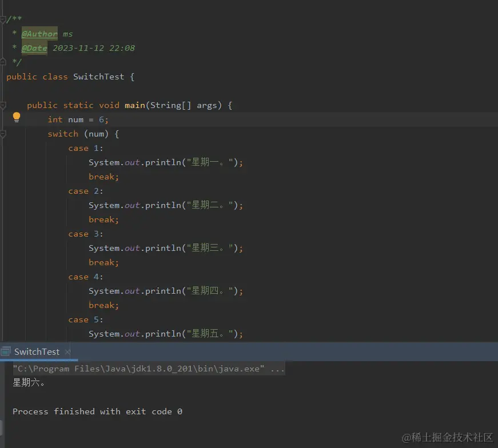
Task: Click the 'case 2:' label
Action: (86, 191)
